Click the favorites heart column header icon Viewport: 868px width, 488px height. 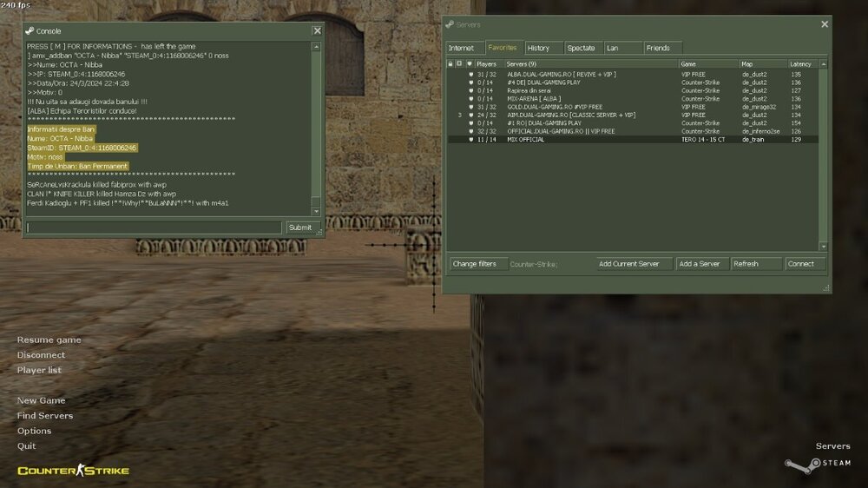tap(470, 64)
